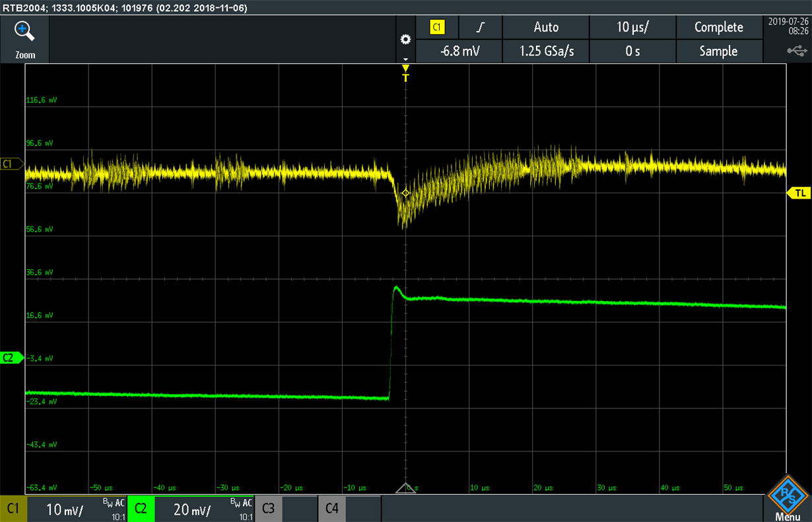Click the -6.8 mV trigger level readout
Viewport: 812px width, 522px height.
[x=458, y=51]
